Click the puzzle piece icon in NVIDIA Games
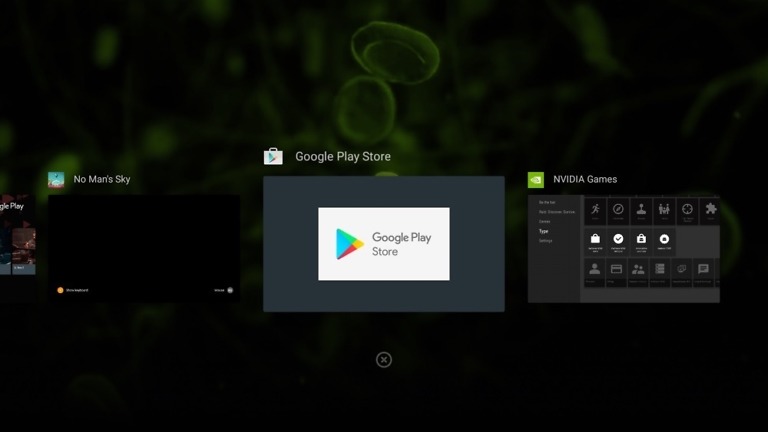This screenshot has width=768, height=432. pyautogui.click(x=710, y=210)
